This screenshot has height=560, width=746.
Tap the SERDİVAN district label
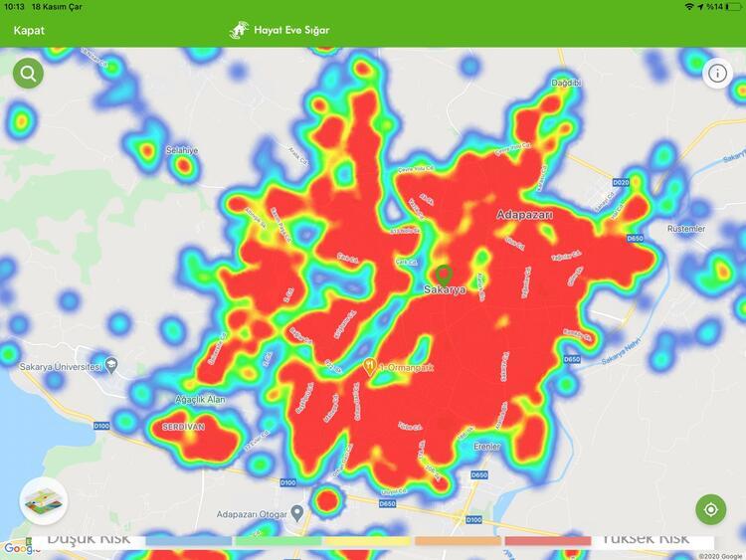click(x=182, y=427)
